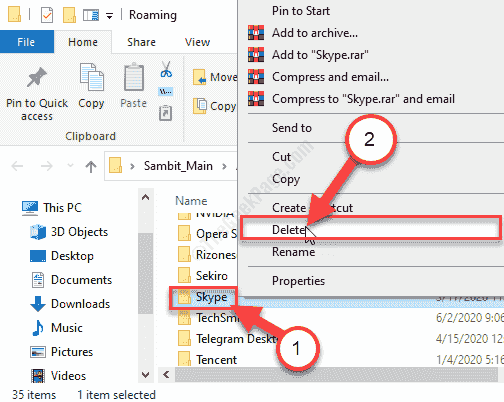Click the Copy to folder icon
This screenshot has width=504, height=402.
coord(200,106)
